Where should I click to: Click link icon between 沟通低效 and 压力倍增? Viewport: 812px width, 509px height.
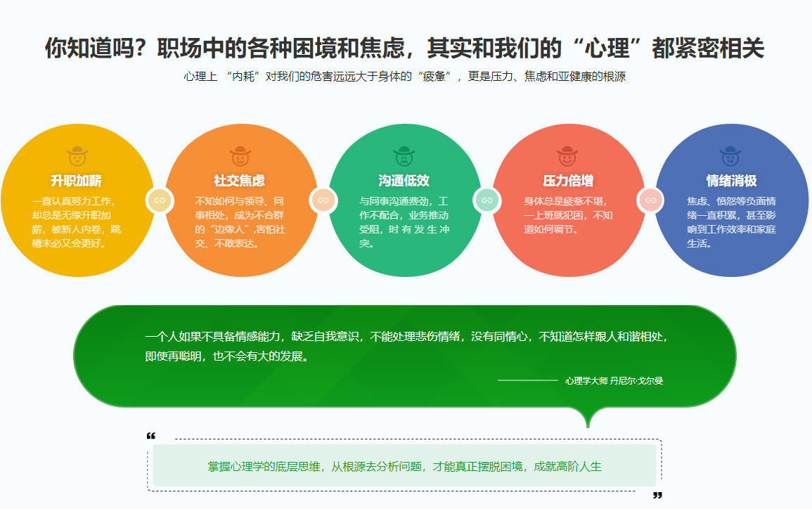coord(486,200)
